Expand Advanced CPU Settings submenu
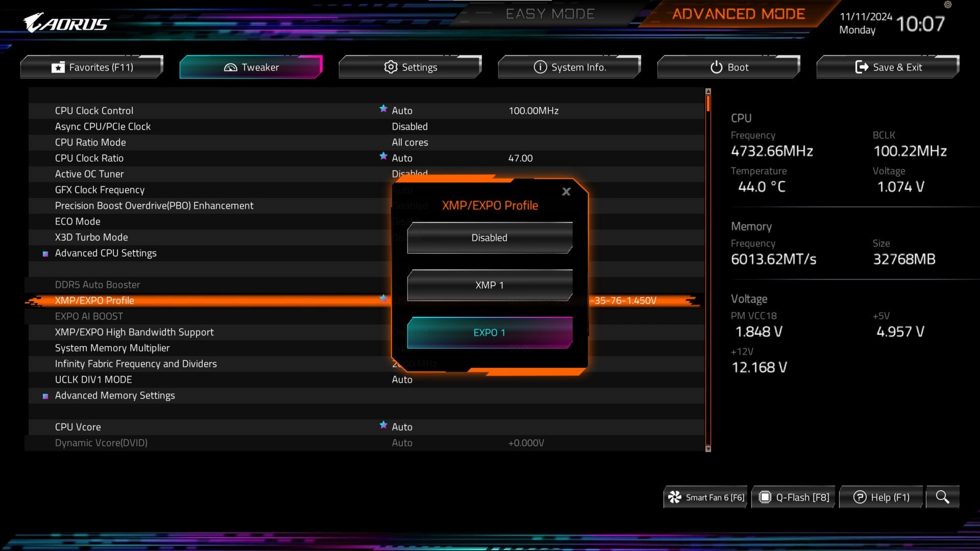Screen dimensions: 980x551 pyautogui.click(x=106, y=253)
